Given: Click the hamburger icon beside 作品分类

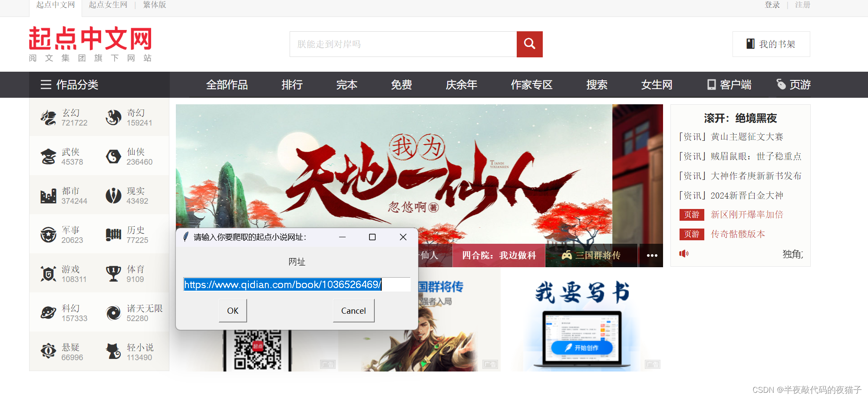Looking at the screenshot, I should coord(46,85).
